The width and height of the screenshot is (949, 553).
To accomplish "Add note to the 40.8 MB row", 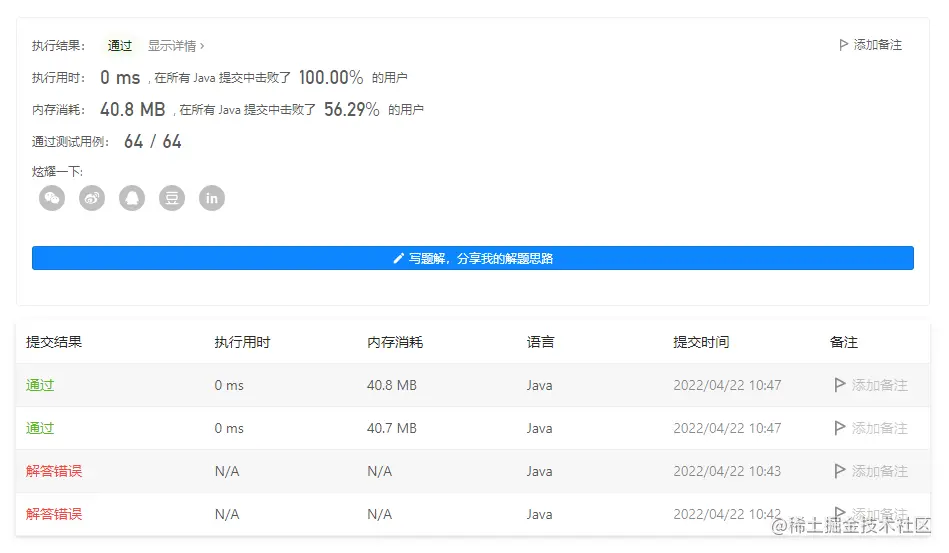I will coord(871,385).
